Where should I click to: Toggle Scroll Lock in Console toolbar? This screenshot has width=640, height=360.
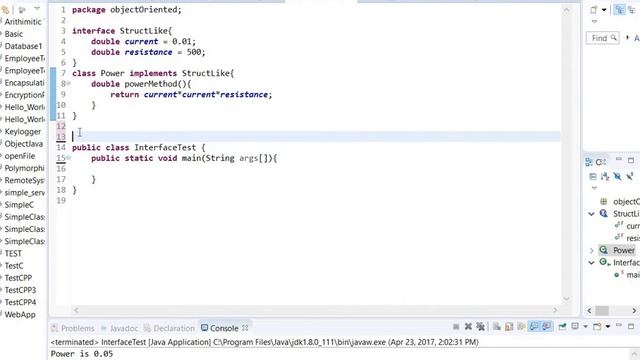pyautogui.click(x=509, y=327)
